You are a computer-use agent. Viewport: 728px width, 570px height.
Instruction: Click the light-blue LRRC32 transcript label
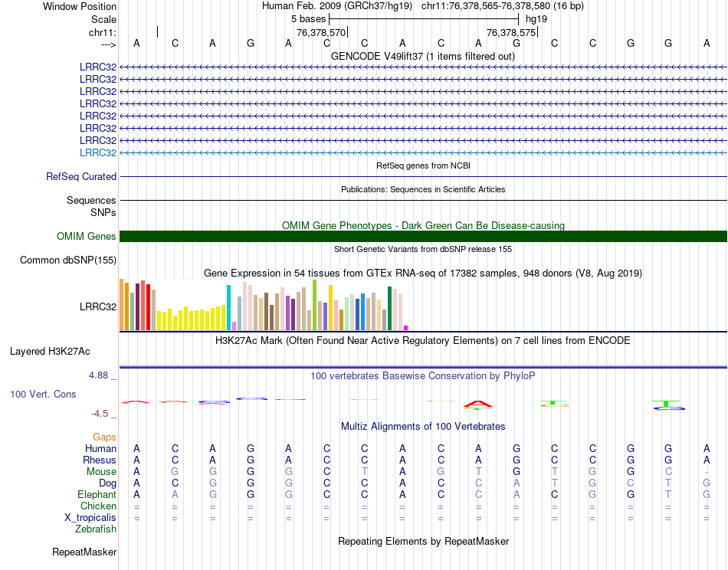click(98, 152)
